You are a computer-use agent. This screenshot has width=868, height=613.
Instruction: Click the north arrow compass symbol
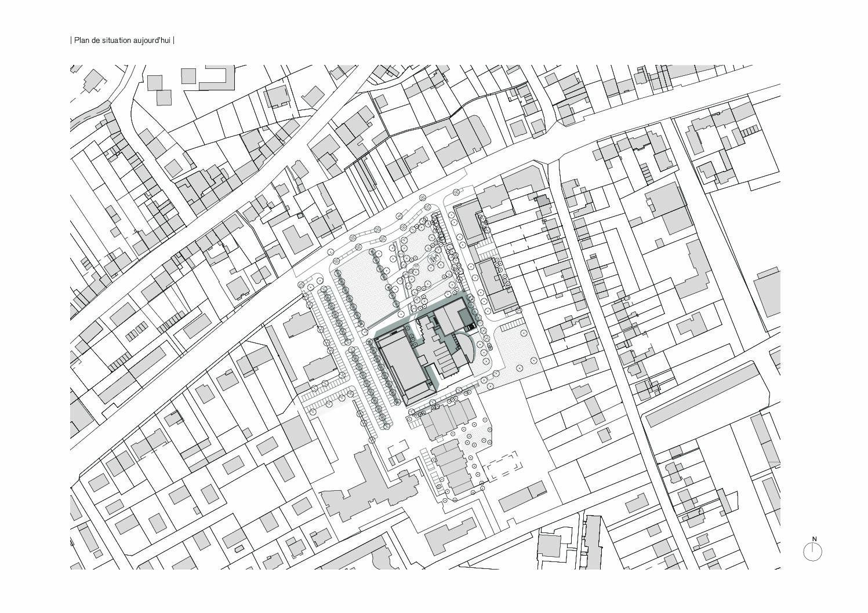pyautogui.click(x=812, y=552)
